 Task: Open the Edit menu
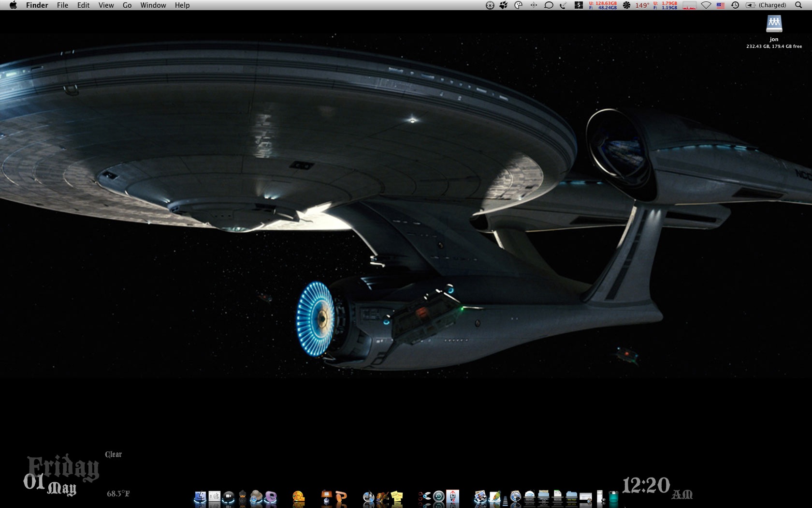pyautogui.click(x=84, y=5)
